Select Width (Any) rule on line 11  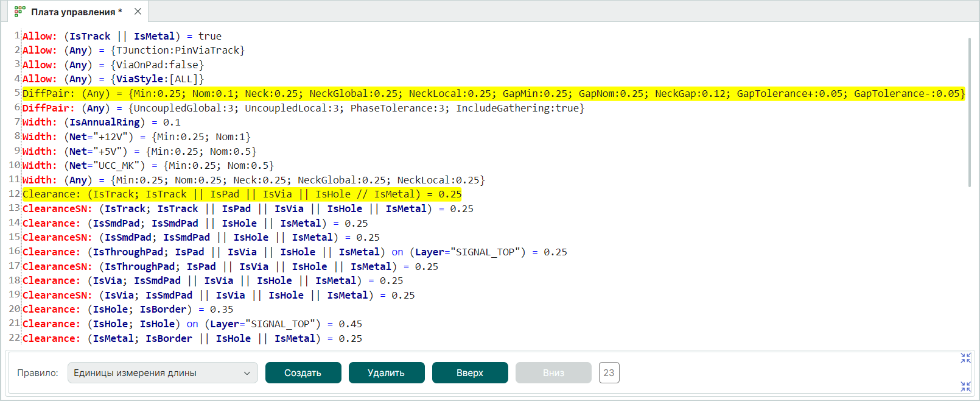click(254, 180)
